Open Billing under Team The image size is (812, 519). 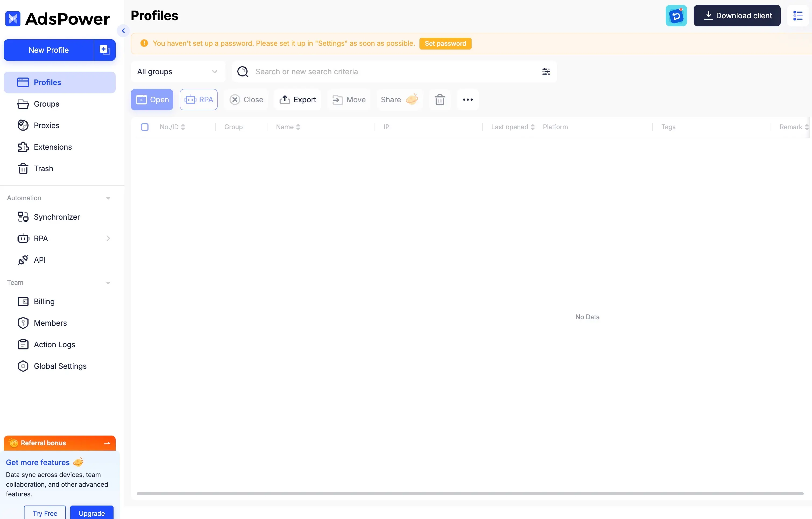(60, 302)
